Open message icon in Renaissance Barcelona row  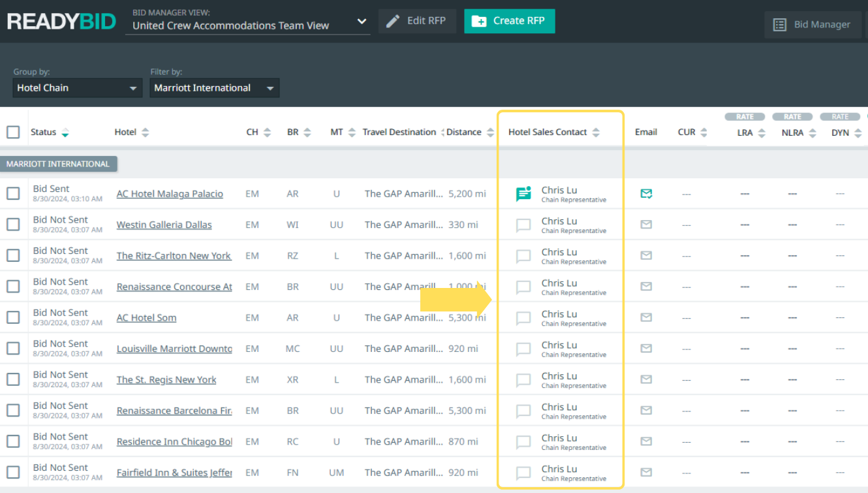point(523,411)
